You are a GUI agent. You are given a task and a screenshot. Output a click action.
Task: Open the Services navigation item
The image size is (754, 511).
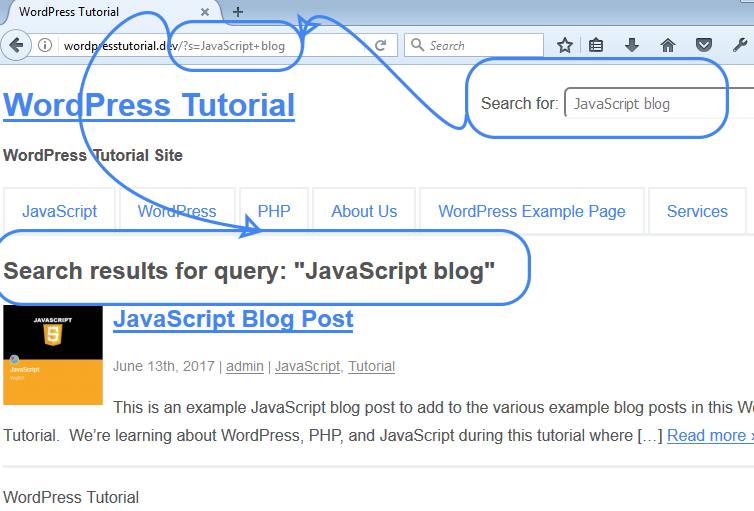pos(697,211)
